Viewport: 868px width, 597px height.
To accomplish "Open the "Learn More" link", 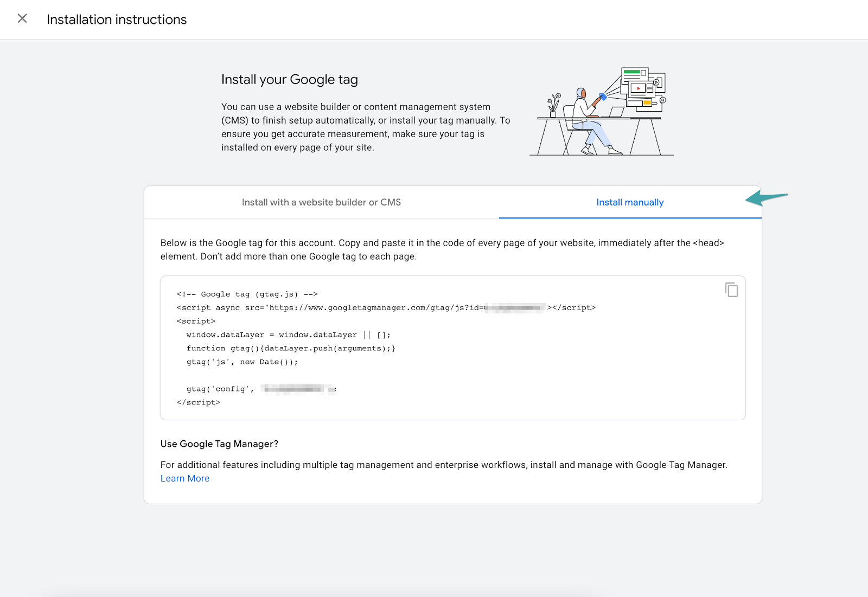I will click(184, 478).
